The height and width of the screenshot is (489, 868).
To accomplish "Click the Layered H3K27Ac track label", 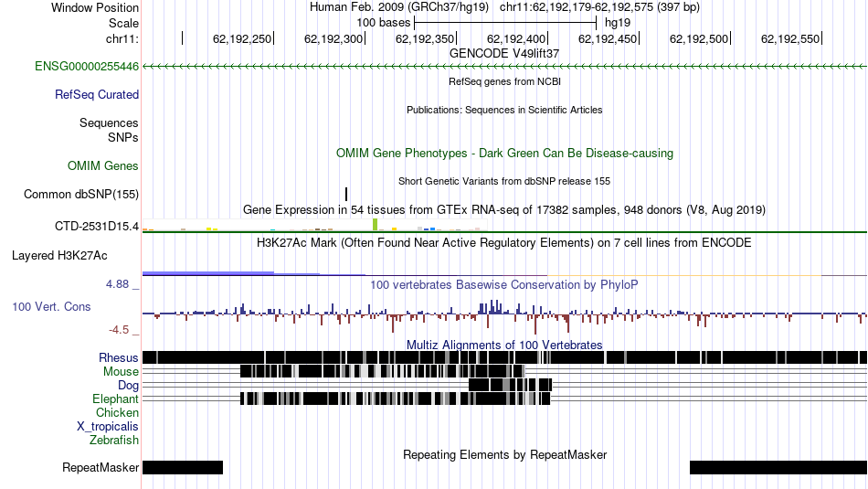I will [59, 256].
